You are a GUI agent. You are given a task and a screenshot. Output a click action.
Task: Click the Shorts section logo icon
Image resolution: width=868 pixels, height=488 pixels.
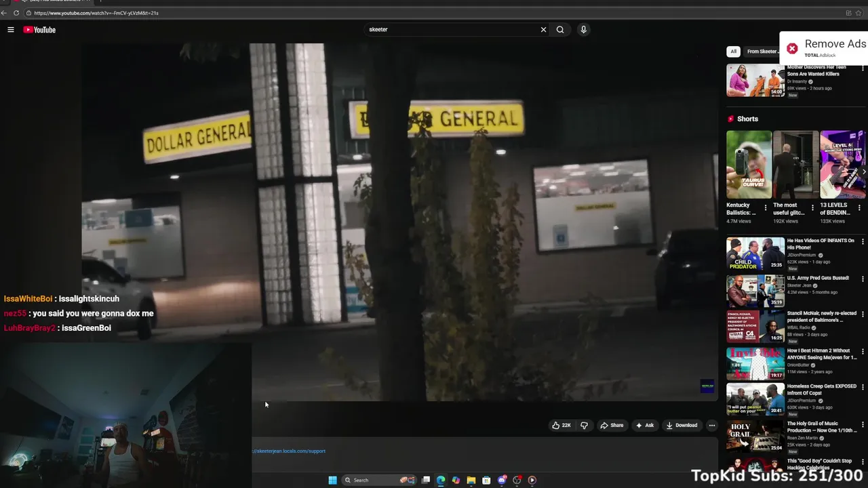coord(731,119)
